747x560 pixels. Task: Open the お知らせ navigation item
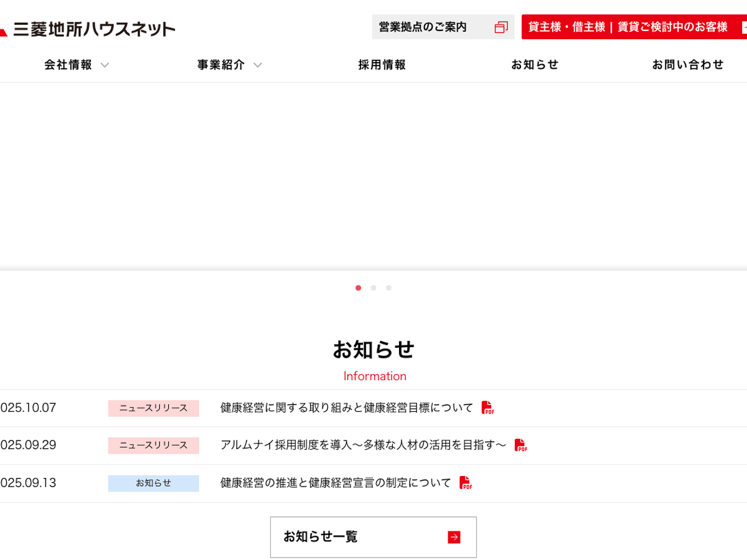[x=535, y=65]
